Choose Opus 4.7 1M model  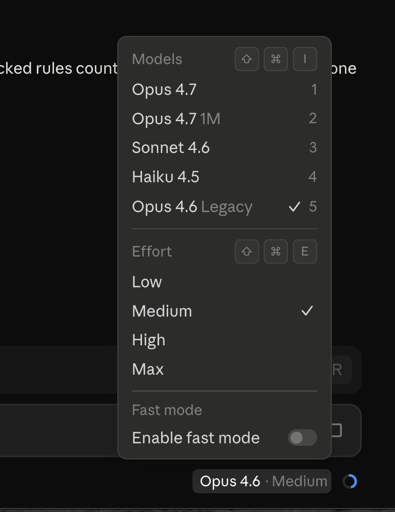[224, 118]
